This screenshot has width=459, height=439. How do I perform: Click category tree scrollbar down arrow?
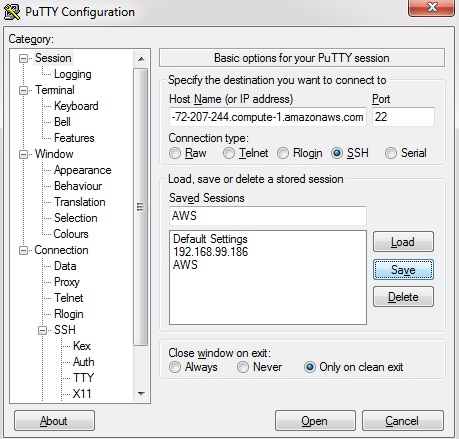tap(141, 394)
